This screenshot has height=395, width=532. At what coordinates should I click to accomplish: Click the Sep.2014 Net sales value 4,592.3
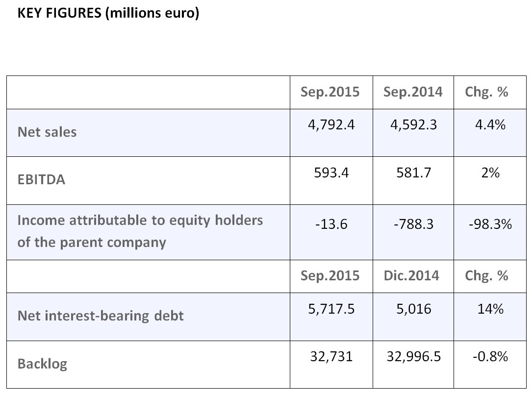pyautogui.click(x=412, y=125)
